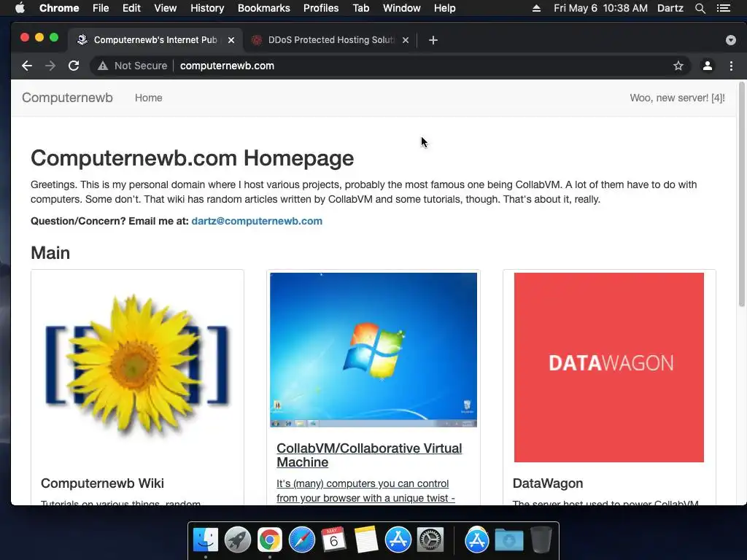This screenshot has height=560, width=747.
Task: Click the eject icon in the menu bar
Action: 536,8
